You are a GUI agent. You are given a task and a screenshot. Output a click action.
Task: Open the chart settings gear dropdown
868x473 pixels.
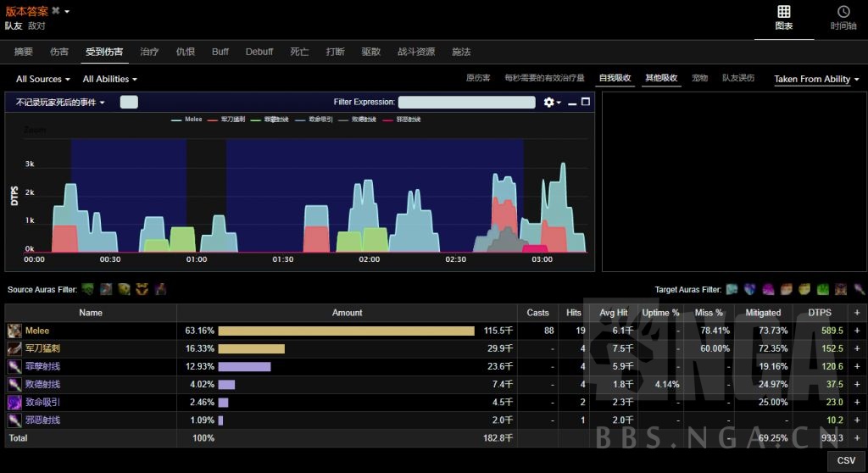552,103
